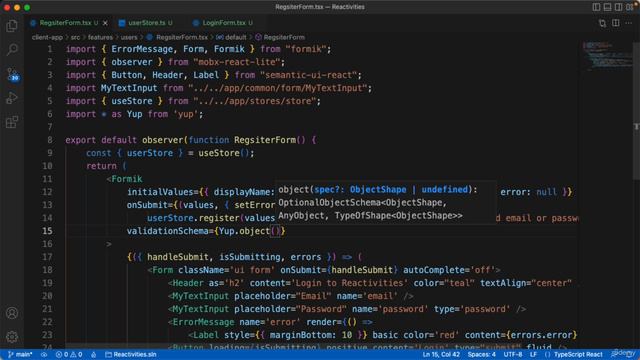Screen dimensions: 640x360
Task: Click 'isSubmitting' on line 17
Action: (249, 257)
